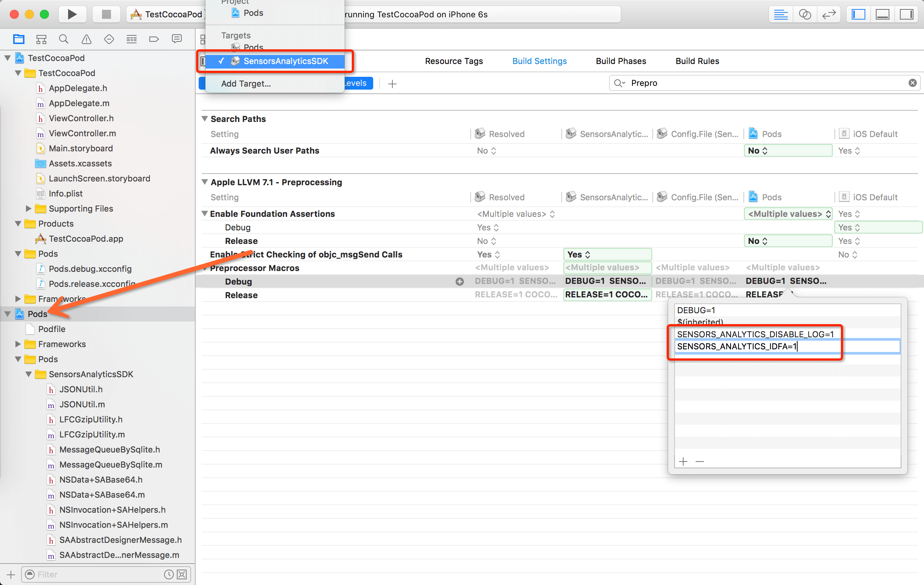Viewport: 924px width, 585px height.
Task: Remove macro with popup minus button
Action: (x=699, y=462)
